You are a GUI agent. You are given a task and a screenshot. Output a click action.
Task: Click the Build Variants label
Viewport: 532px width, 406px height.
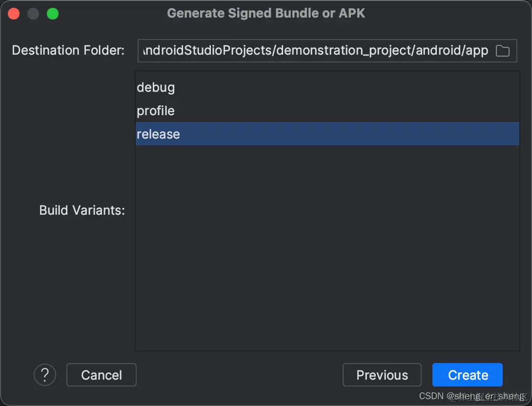(82, 210)
